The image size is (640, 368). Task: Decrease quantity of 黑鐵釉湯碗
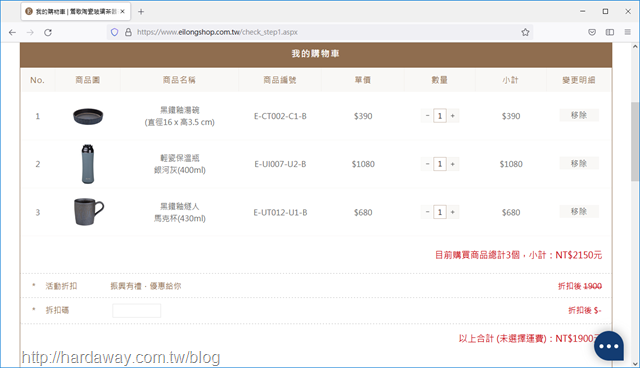click(427, 116)
